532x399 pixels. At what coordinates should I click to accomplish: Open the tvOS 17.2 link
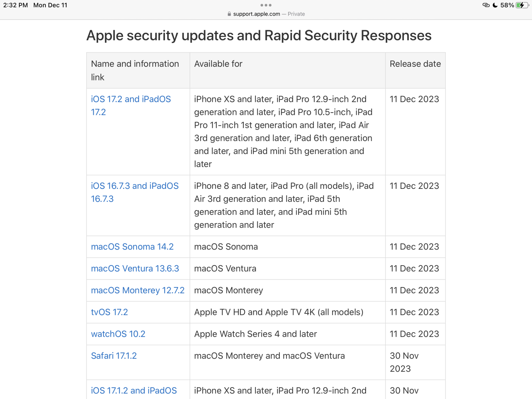tap(109, 312)
